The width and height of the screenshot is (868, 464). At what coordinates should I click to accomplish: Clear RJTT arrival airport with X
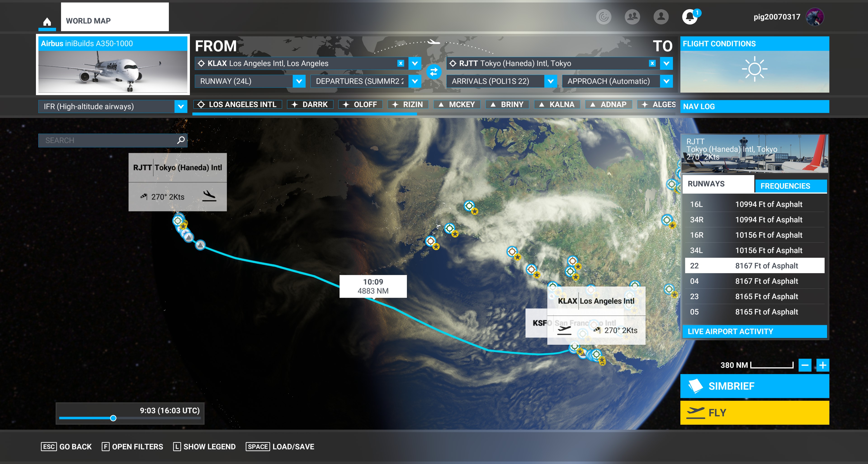point(652,63)
